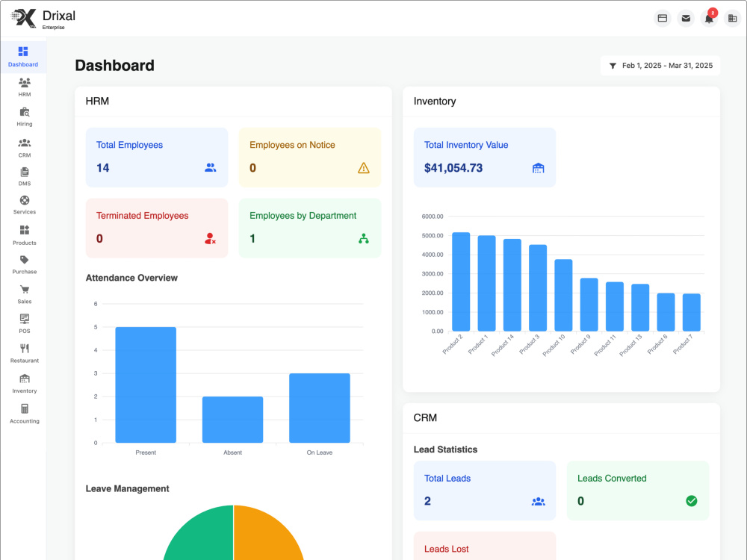Go to Purchase in the sidebar
This screenshot has height=560, width=747.
click(25, 265)
